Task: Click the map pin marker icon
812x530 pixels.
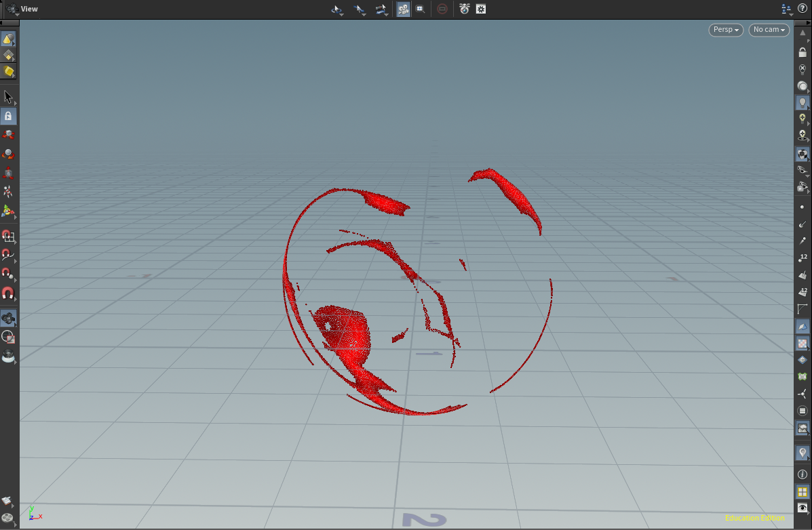Action: (x=803, y=453)
